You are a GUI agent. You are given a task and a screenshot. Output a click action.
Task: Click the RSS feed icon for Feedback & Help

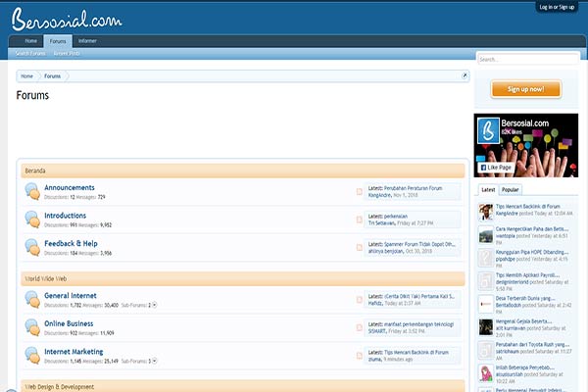359,248
